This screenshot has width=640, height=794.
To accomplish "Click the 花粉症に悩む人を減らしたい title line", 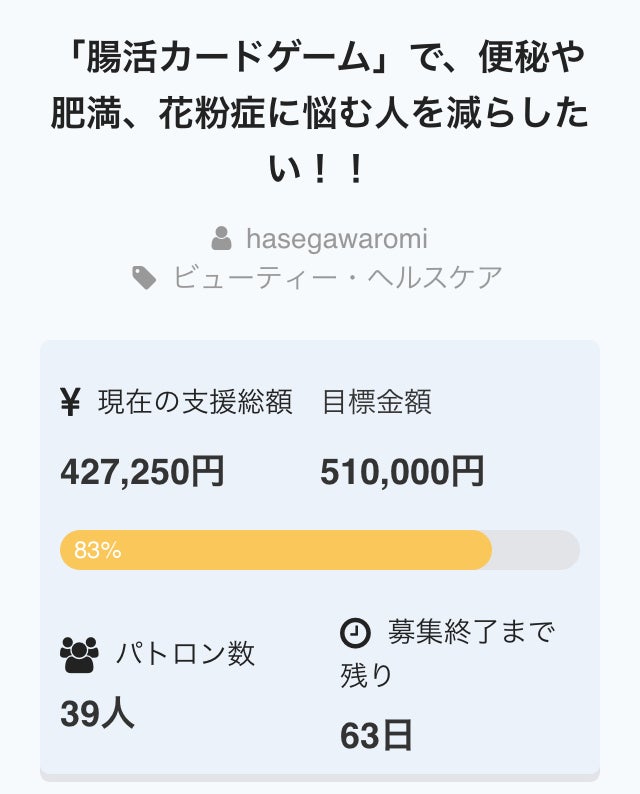I will (x=320, y=116).
